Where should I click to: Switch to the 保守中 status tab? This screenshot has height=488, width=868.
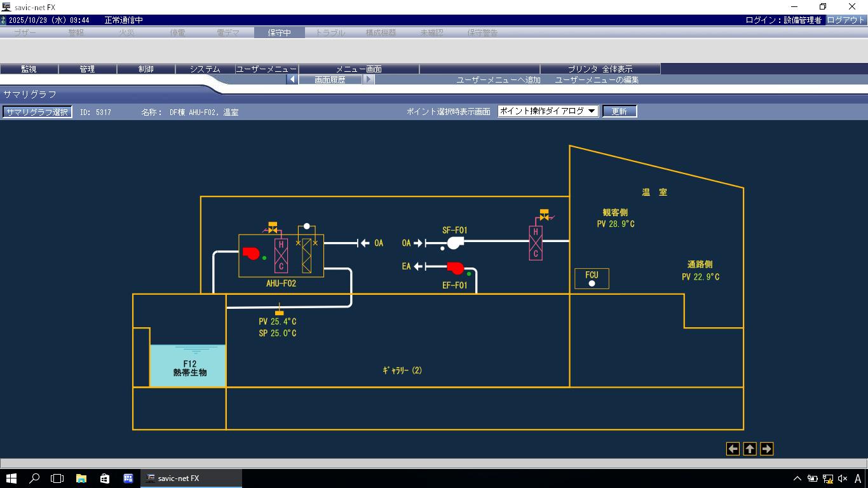point(279,32)
